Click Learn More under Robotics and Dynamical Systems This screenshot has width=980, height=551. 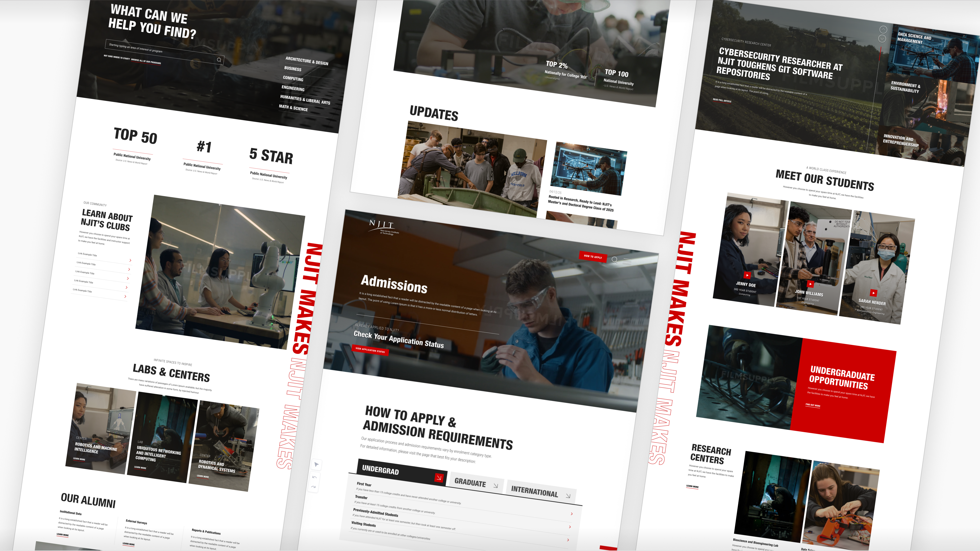pos(203,476)
